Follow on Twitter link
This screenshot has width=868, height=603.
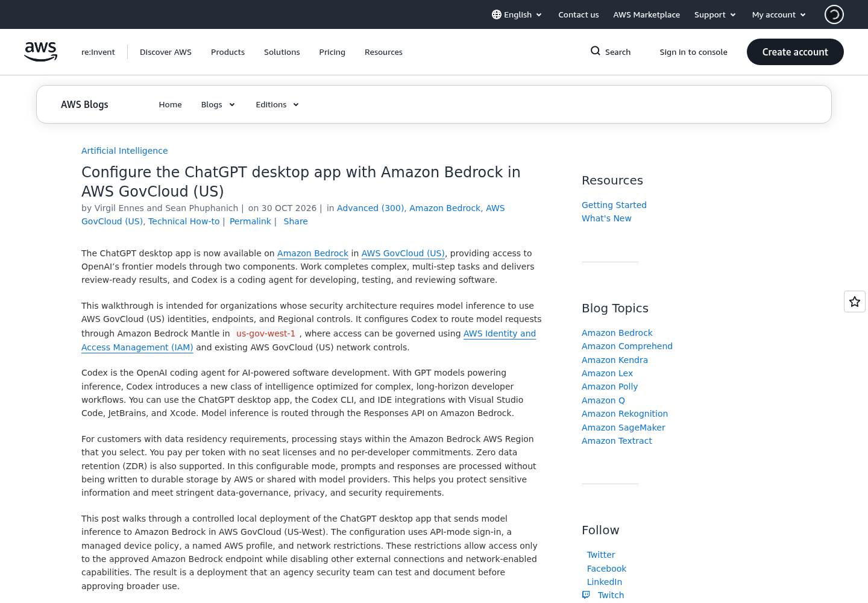[601, 555]
